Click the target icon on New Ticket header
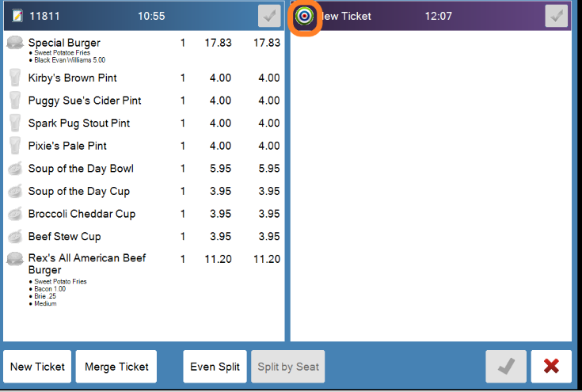582x392 pixels. click(x=304, y=16)
